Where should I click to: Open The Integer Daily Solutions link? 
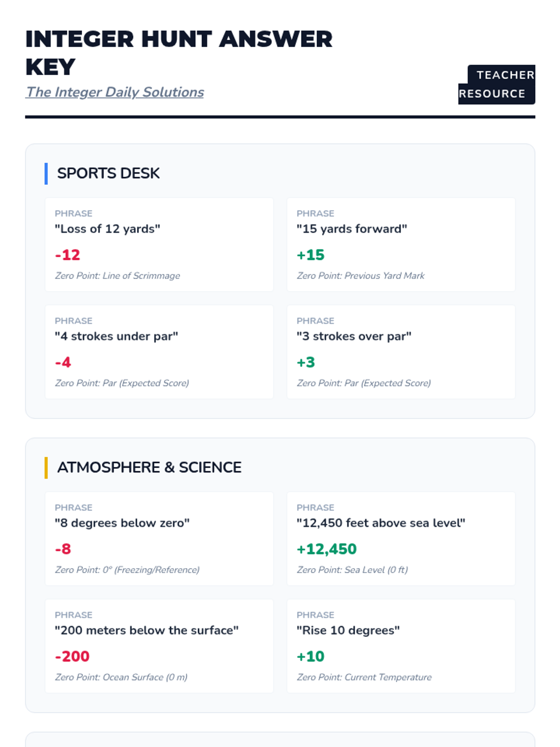click(x=115, y=92)
